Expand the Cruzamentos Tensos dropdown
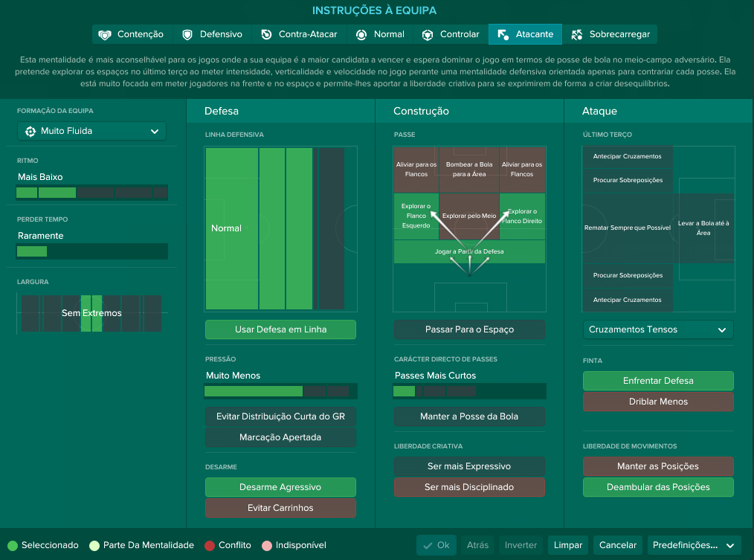Screen dimensions: 754x560 pyautogui.click(x=658, y=329)
